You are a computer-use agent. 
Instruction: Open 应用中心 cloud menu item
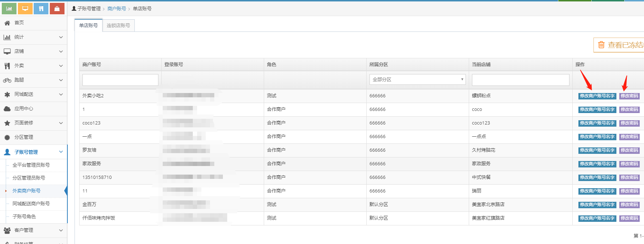24,108
